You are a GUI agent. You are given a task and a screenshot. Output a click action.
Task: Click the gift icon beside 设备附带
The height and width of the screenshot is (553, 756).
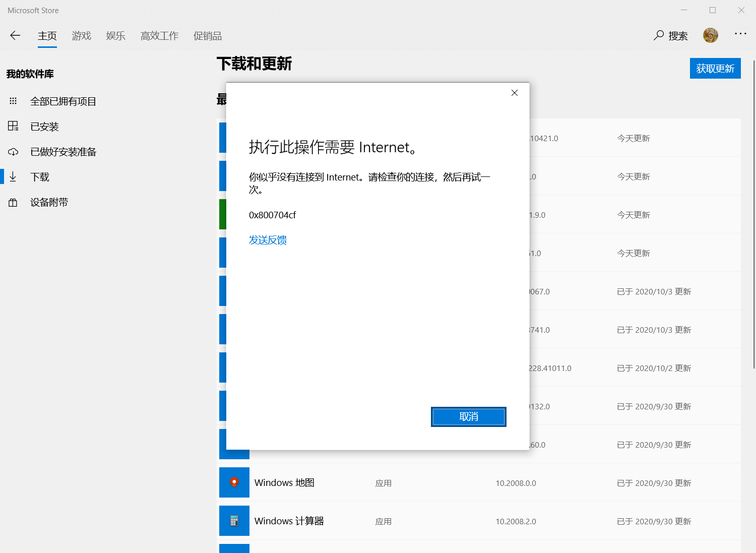click(x=13, y=202)
